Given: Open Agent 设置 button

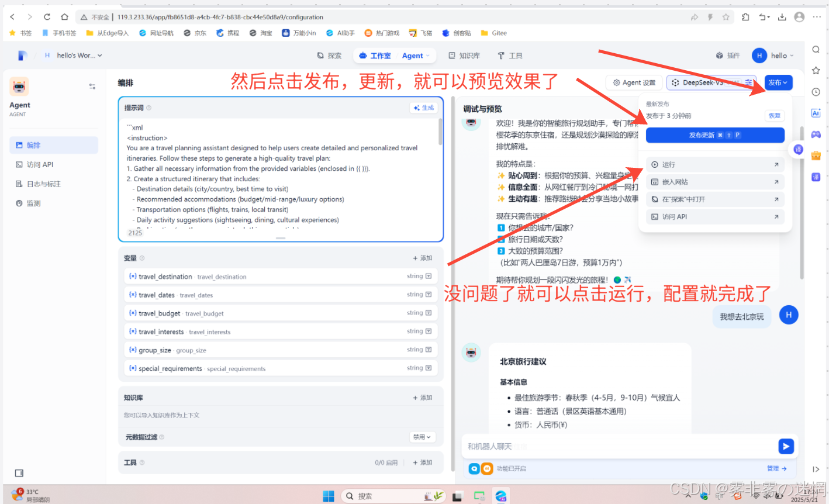Looking at the screenshot, I should point(634,82).
